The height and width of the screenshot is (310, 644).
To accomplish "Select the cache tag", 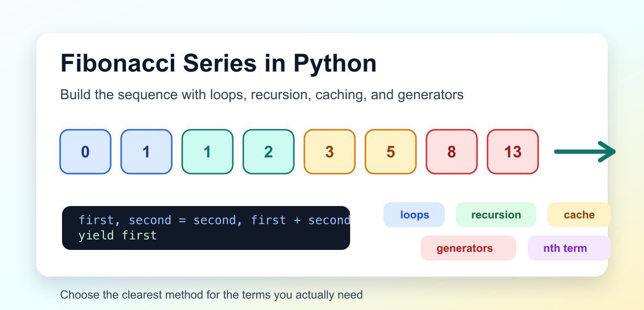I will coord(579,215).
